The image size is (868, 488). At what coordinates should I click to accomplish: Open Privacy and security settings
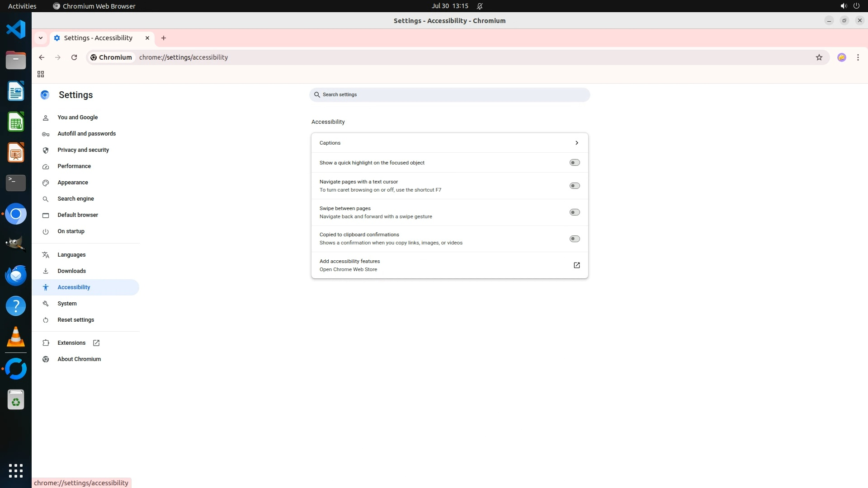[x=83, y=150]
